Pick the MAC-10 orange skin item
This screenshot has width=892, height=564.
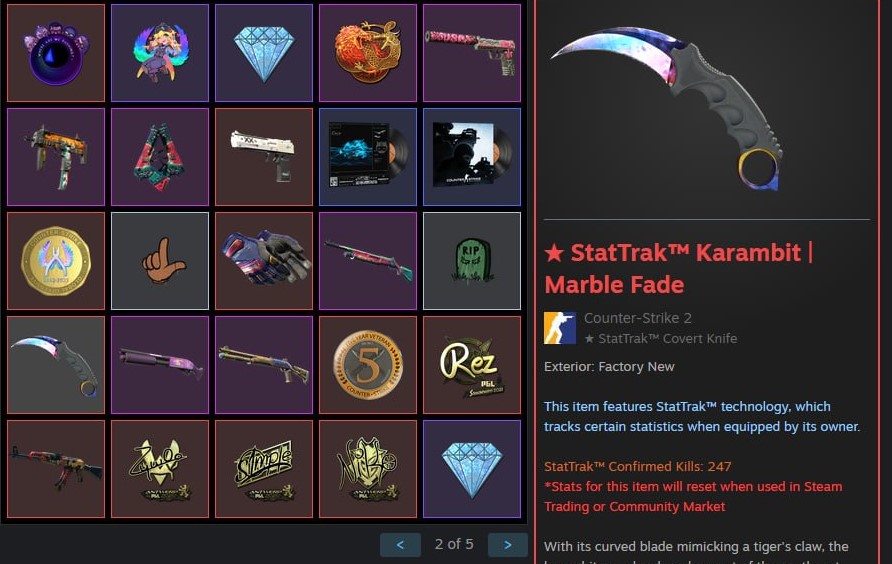click(56, 157)
